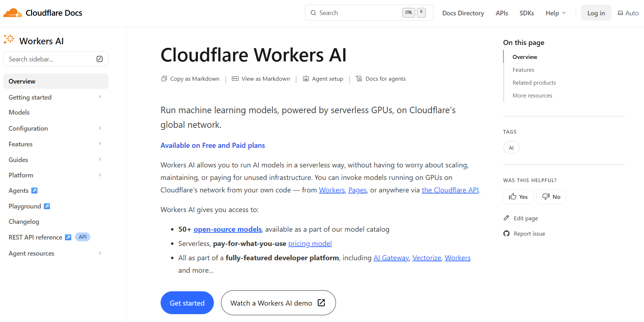Click the API badge in sidebar
Image resolution: width=644 pixels, height=322 pixels.
82,237
